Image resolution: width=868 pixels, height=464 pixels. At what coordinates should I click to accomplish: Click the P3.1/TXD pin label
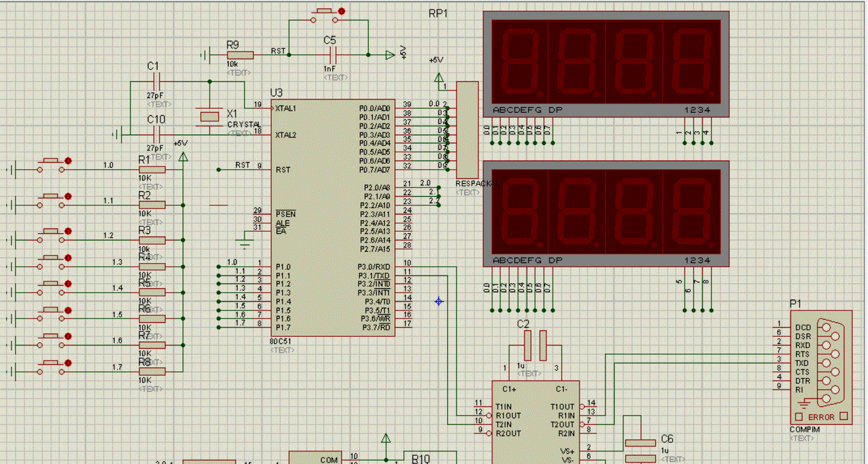click(x=373, y=275)
